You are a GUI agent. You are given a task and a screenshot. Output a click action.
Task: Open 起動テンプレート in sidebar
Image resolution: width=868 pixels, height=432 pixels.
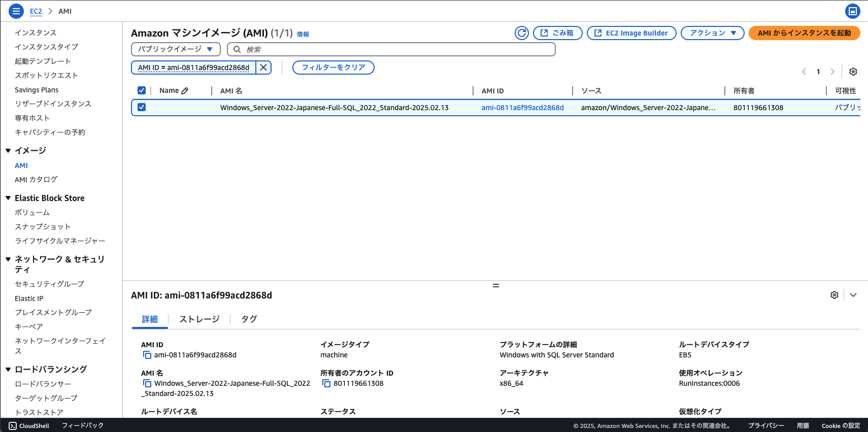point(43,61)
